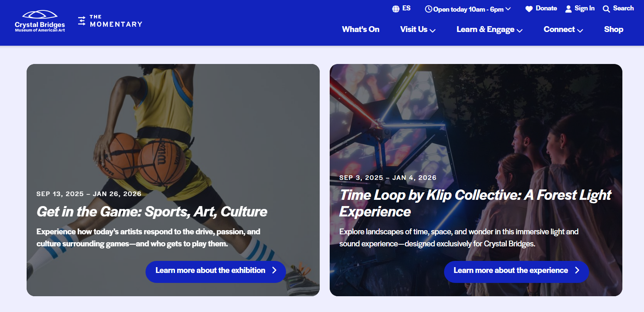This screenshot has width=644, height=312.
Task: Expand the Learn & Engage menu
Action: (489, 29)
